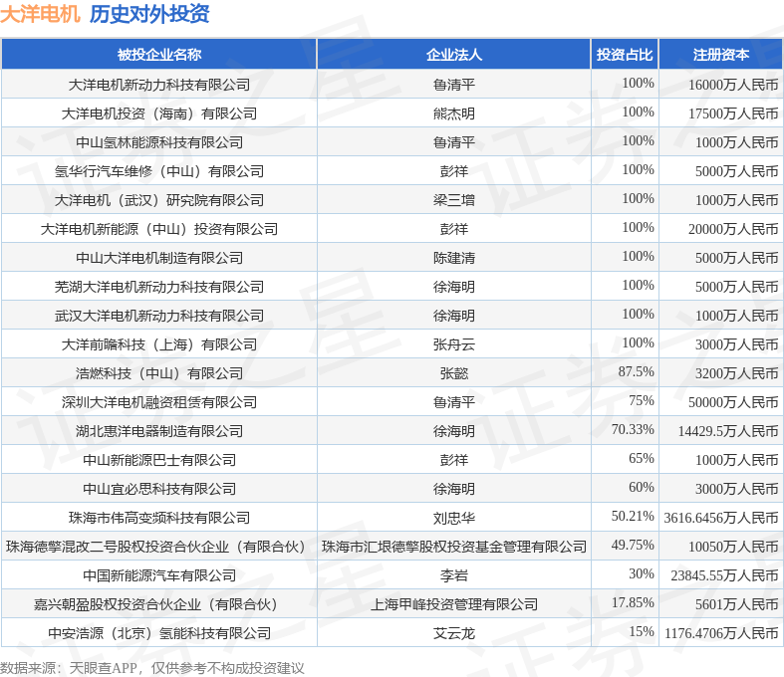Click the 被投企业名称 column header

pos(159,55)
